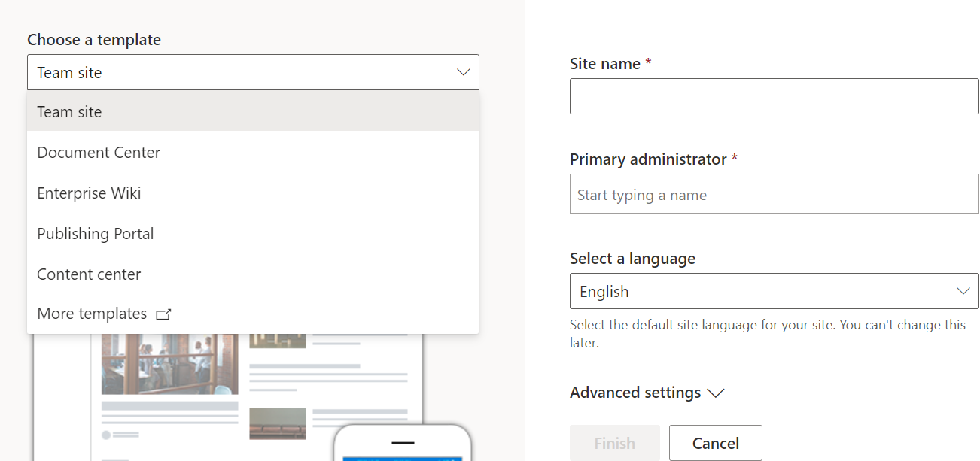
Task: Select Publishing Portal from the list
Action: click(x=253, y=234)
